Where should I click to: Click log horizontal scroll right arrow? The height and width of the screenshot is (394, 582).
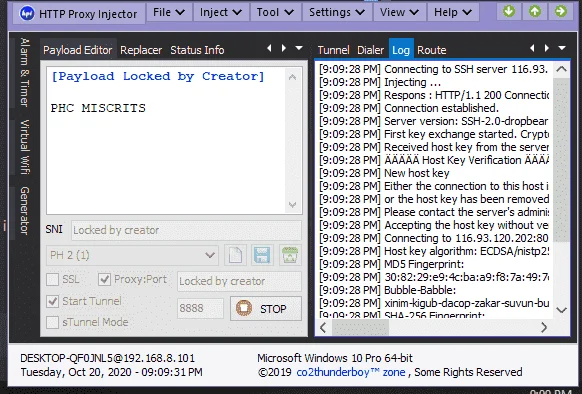point(544,328)
